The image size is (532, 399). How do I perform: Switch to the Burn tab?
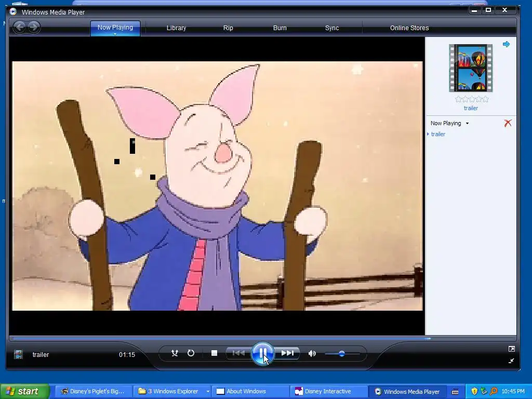click(280, 28)
